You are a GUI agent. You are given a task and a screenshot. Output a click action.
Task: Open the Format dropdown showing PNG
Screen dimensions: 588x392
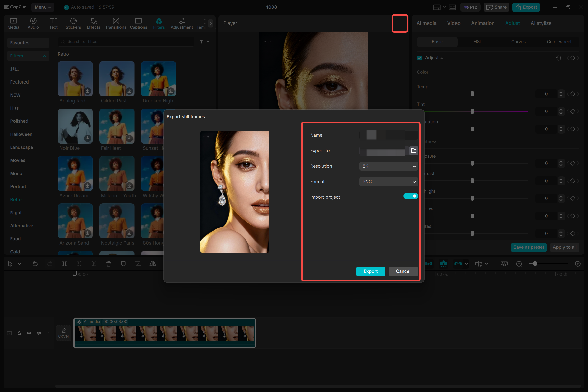(388, 182)
